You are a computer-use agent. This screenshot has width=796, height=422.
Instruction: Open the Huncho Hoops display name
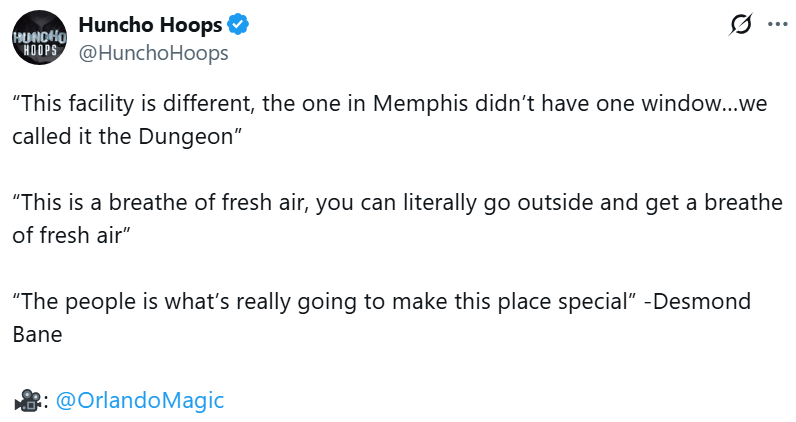tap(150, 24)
